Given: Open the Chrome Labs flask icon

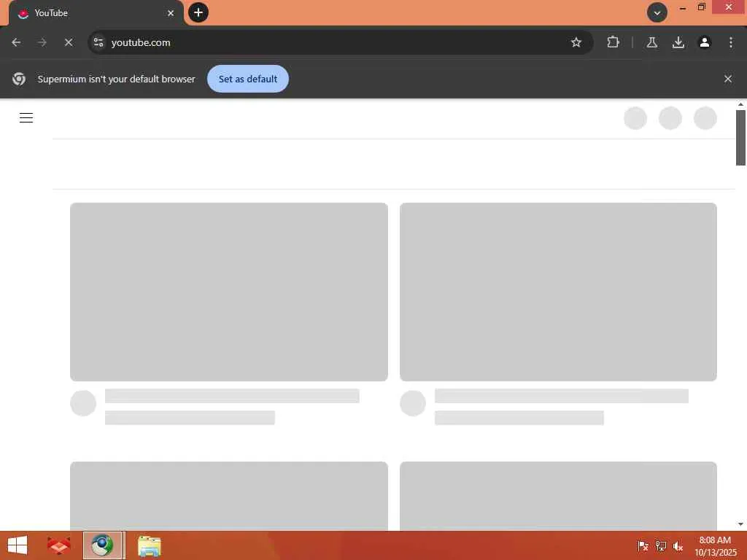Looking at the screenshot, I should [651, 42].
